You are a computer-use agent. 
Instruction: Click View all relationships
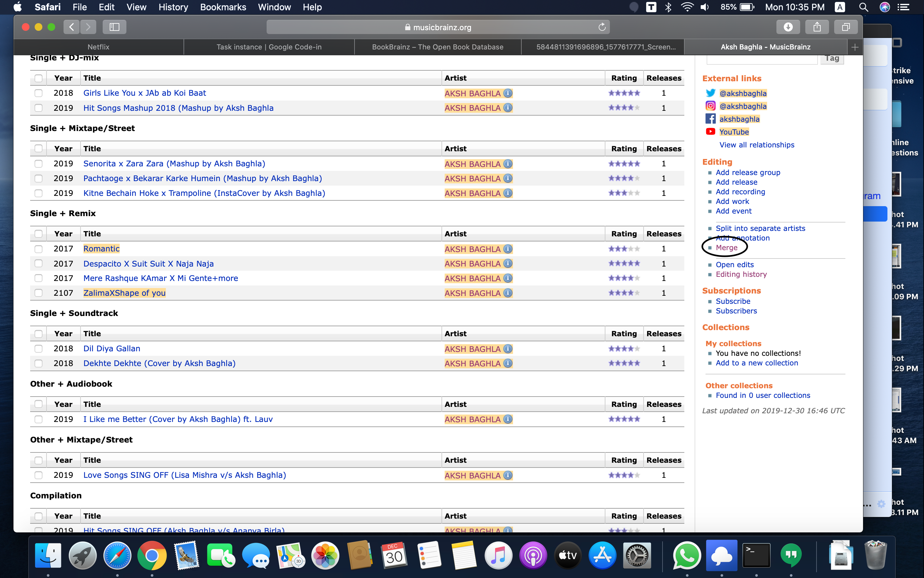[x=757, y=145]
